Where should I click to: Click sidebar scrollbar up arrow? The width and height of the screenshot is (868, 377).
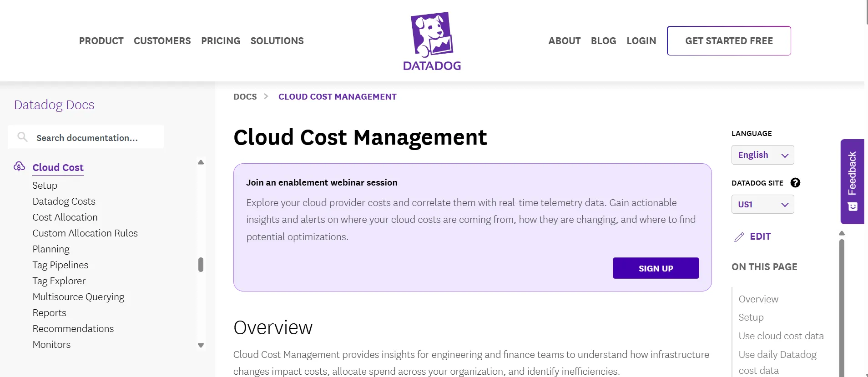(201, 162)
